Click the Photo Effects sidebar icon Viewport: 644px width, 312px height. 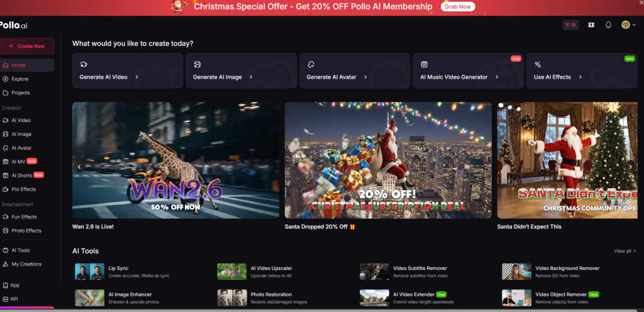pos(5,231)
